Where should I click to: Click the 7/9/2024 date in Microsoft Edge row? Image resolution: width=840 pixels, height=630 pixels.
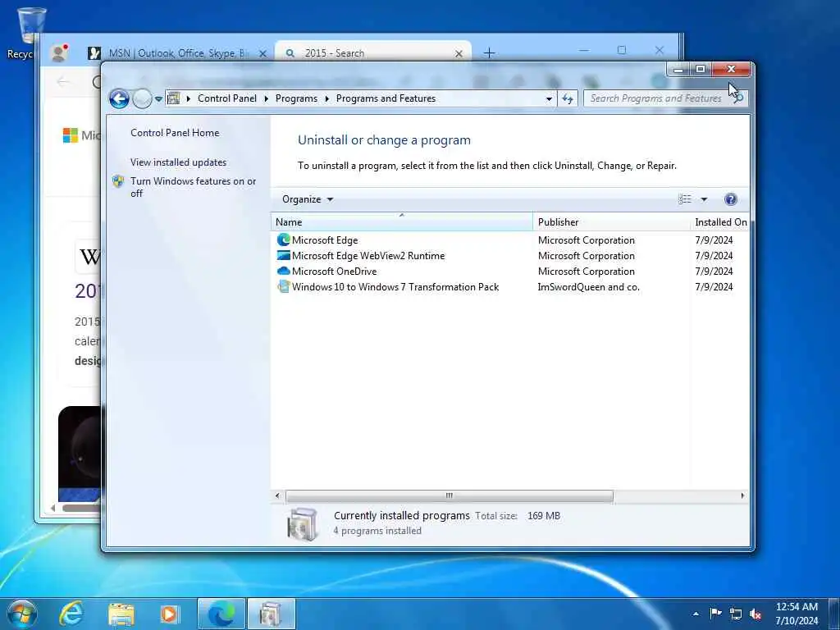[714, 240]
